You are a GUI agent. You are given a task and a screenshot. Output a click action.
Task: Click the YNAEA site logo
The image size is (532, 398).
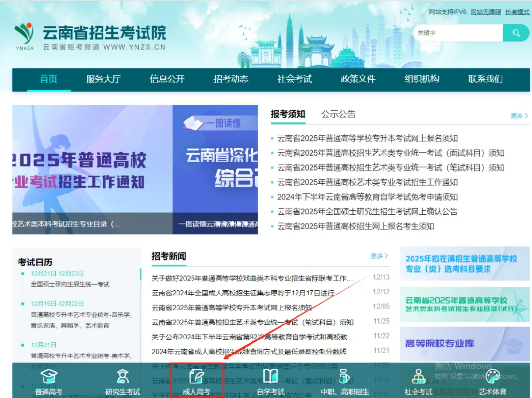(x=25, y=36)
